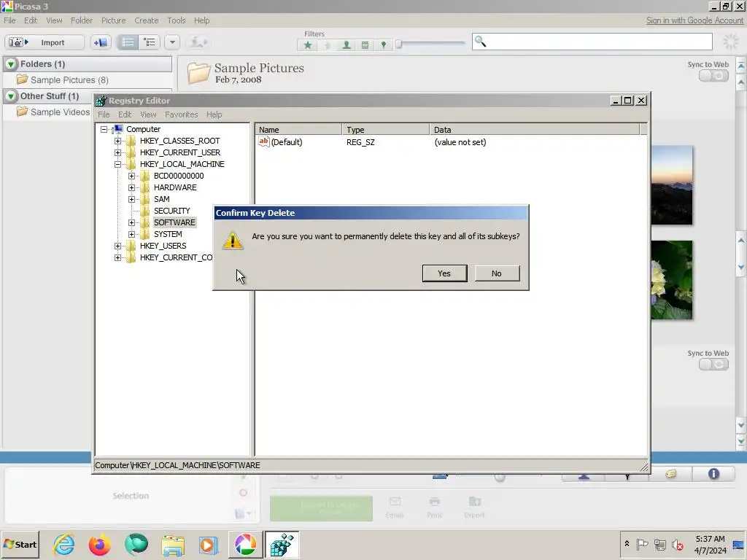Image resolution: width=747 pixels, height=560 pixels.
Task: Click the Picasa search input field
Action: pos(592,42)
